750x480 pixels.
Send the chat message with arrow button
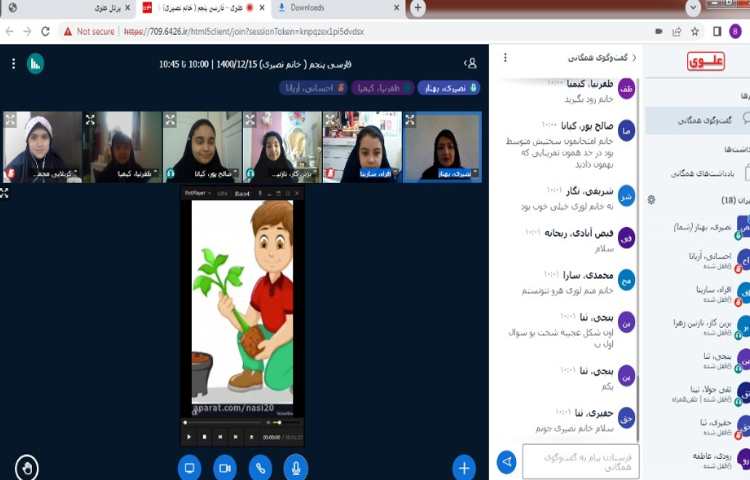click(x=507, y=461)
